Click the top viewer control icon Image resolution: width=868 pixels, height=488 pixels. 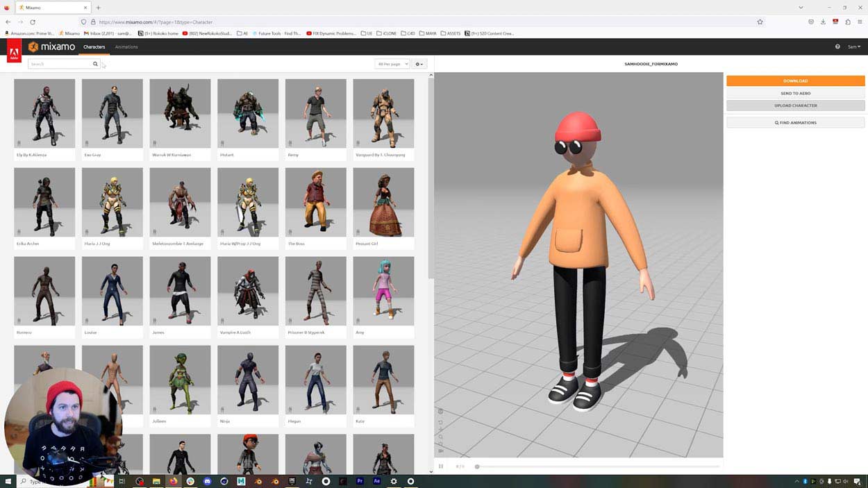440,411
